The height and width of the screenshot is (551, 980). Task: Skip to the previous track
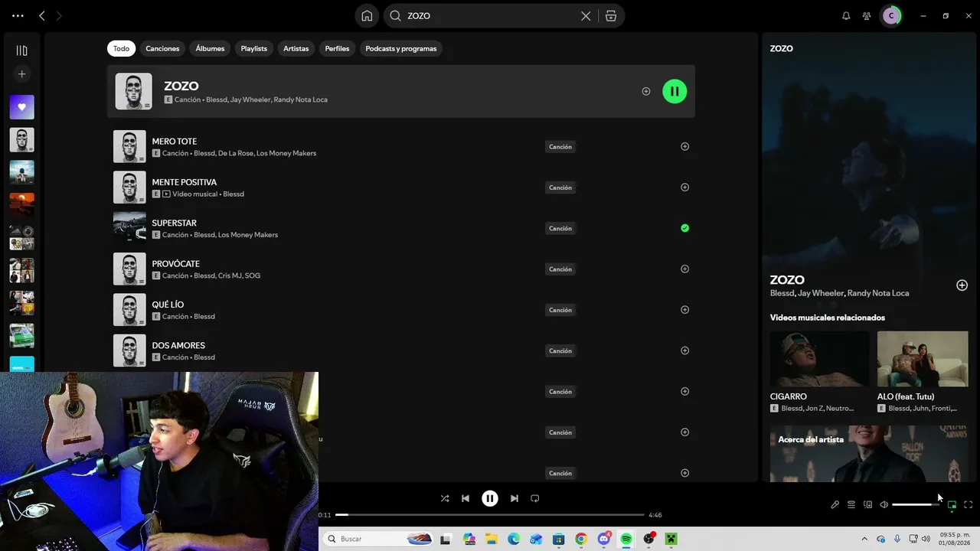click(465, 498)
